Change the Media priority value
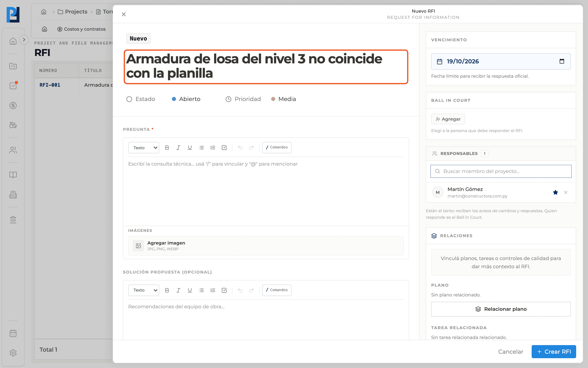The width and height of the screenshot is (588, 368). 284,99
